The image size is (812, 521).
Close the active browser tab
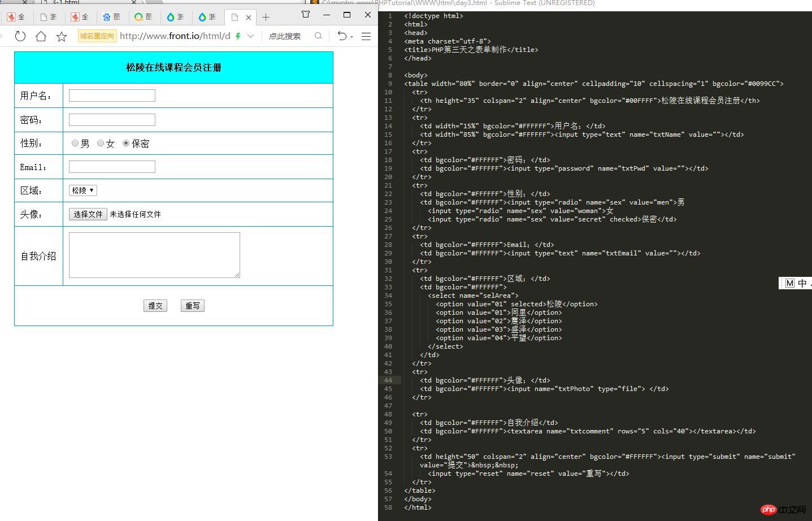point(248,18)
